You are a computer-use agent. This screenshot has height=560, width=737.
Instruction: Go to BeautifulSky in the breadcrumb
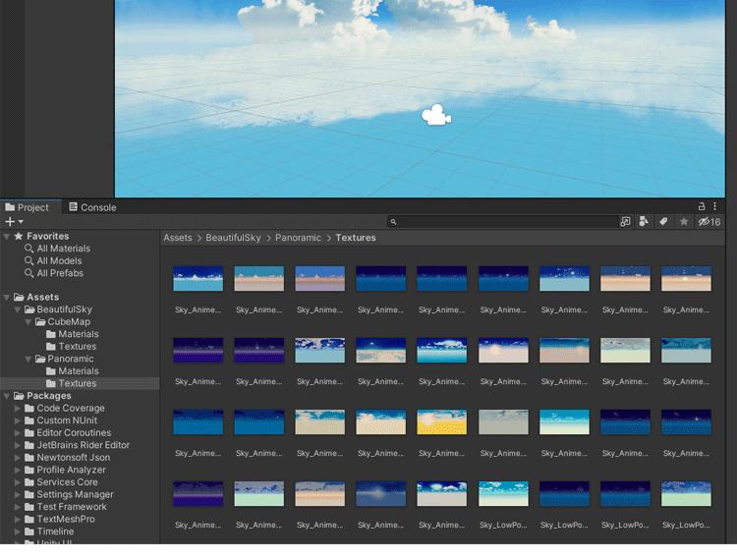click(233, 238)
